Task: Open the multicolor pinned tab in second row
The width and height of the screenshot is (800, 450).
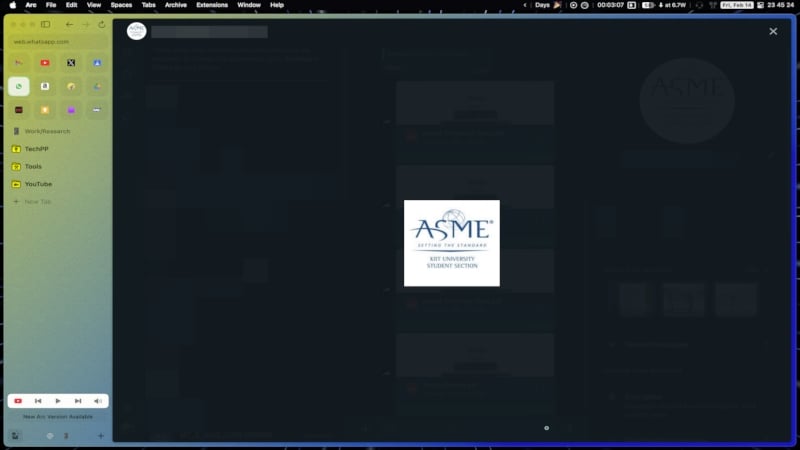Action: point(97,86)
